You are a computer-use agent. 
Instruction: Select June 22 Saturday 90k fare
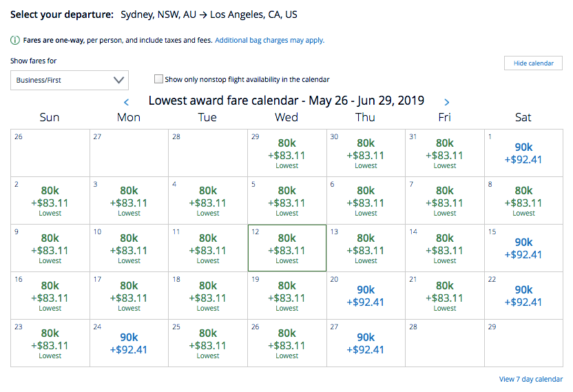(523, 296)
